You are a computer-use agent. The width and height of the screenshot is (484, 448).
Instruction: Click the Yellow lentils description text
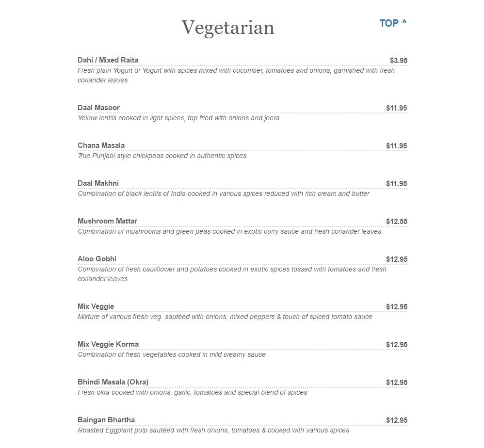[178, 118]
